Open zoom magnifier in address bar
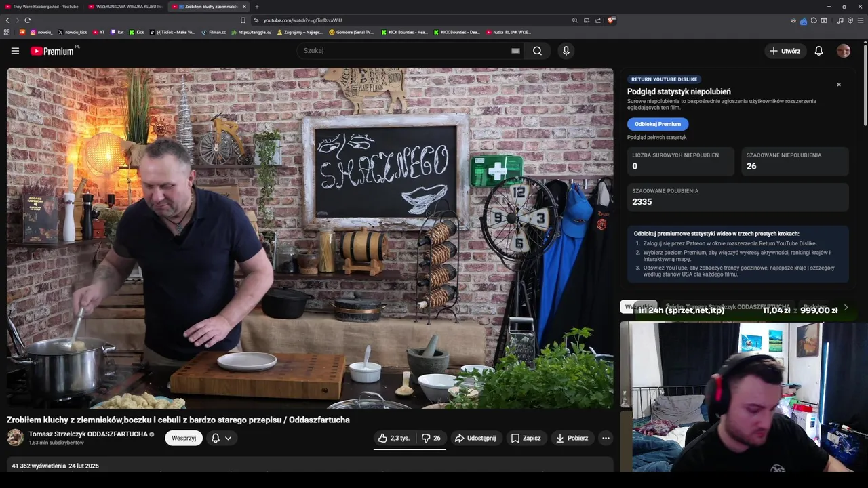Viewport: 868px width, 488px height. pyautogui.click(x=575, y=20)
